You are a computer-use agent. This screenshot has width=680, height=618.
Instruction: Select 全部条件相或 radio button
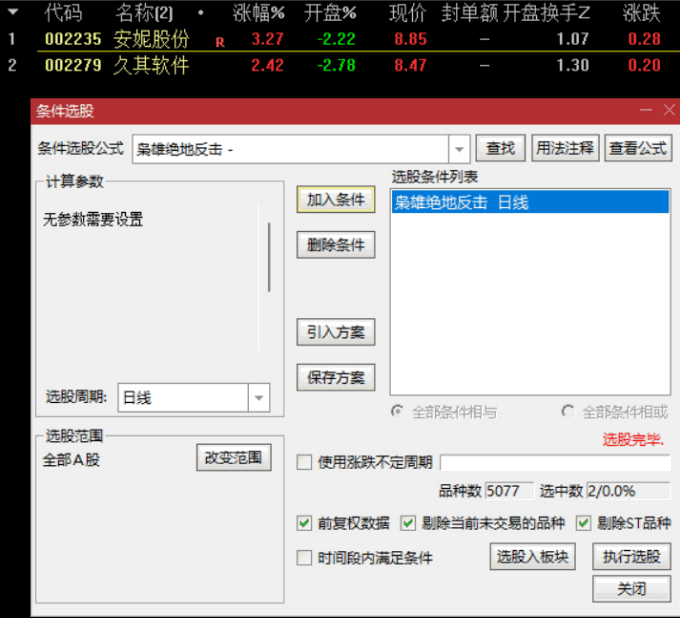click(x=567, y=411)
